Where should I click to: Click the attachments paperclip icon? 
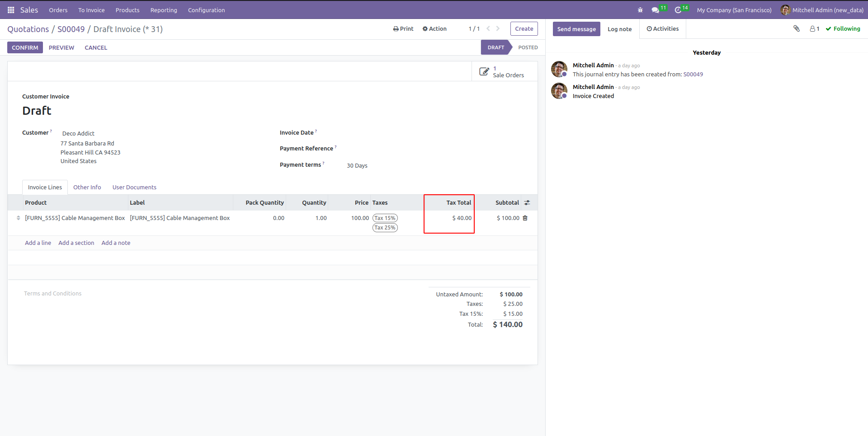(x=797, y=28)
